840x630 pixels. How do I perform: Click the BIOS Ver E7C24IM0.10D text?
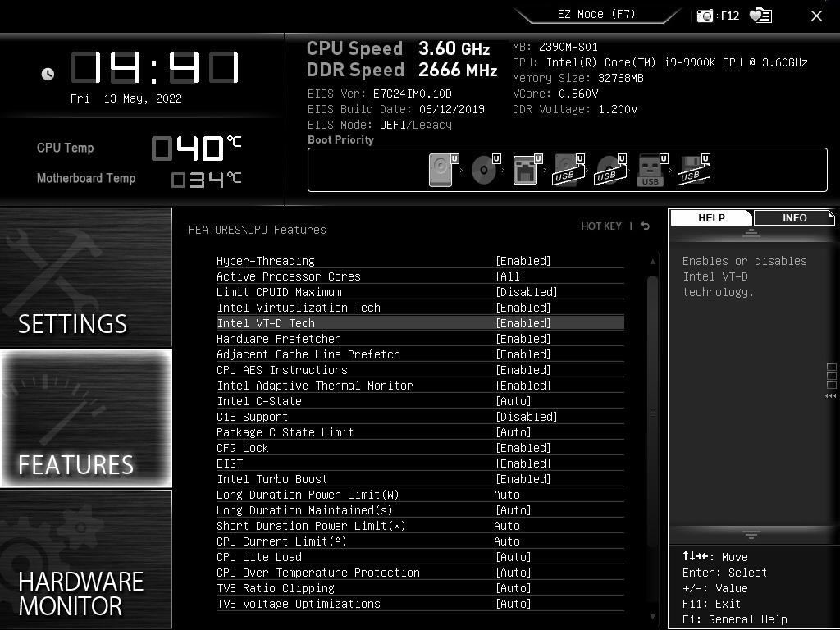(380, 94)
